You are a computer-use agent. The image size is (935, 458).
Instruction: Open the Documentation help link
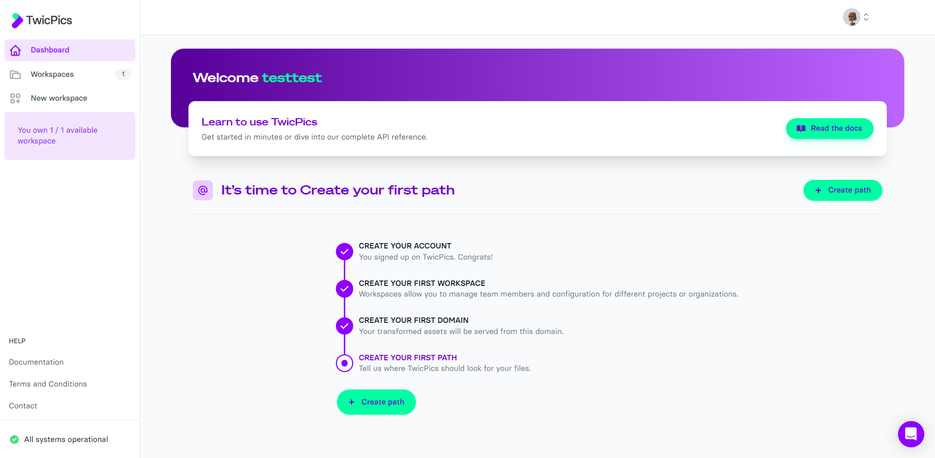click(36, 362)
